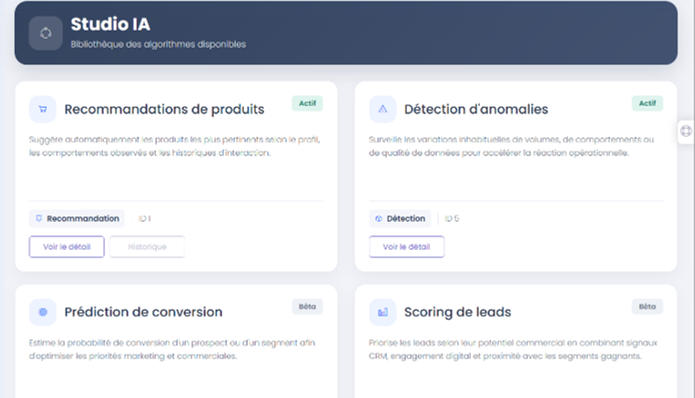Click the shopping cart icon of Recommandations de produits
The image size is (695, 398).
tap(43, 109)
